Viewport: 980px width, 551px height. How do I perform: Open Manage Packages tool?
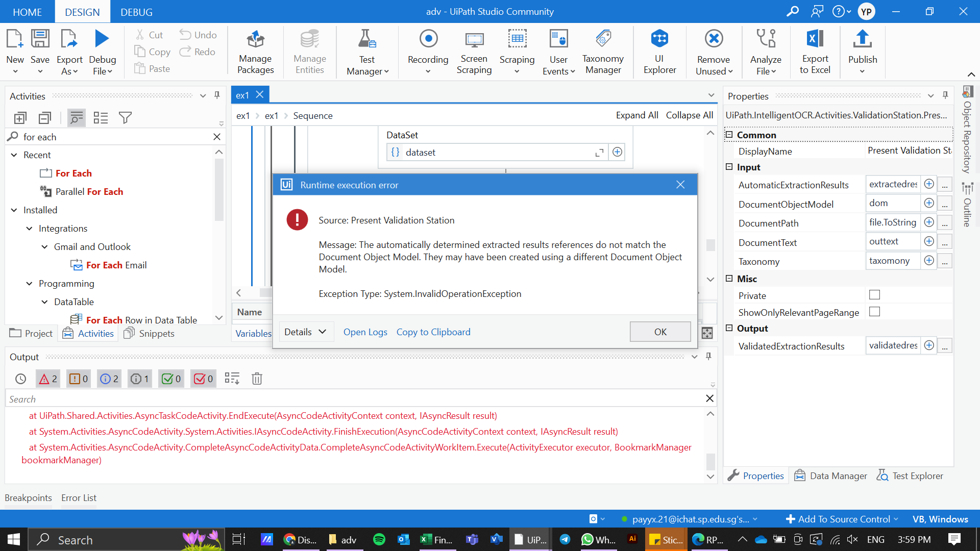[x=255, y=52]
